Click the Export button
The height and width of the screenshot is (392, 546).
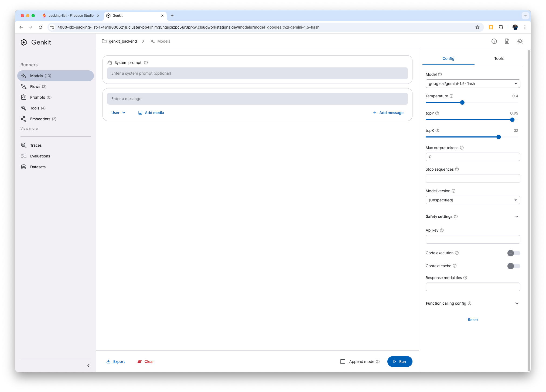116,362
